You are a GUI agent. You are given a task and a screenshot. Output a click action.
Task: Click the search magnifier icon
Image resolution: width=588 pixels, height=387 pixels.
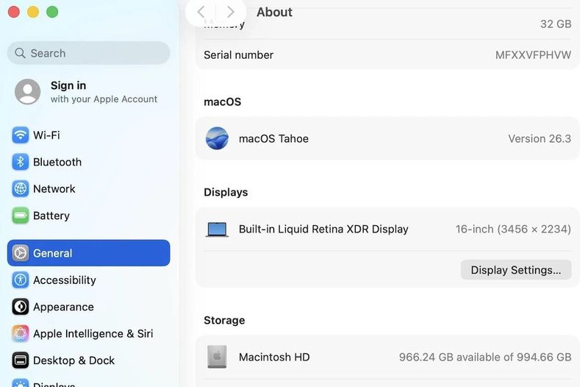(x=21, y=53)
